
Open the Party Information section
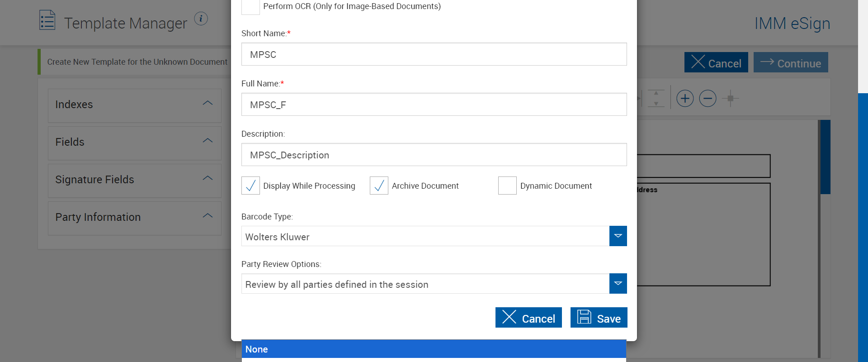point(208,216)
